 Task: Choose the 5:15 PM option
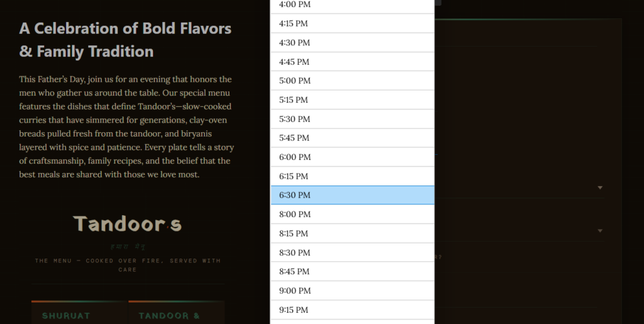click(x=352, y=100)
